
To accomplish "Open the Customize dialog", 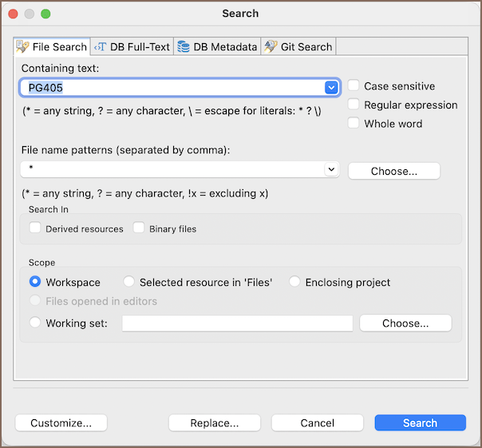I will 61,422.
